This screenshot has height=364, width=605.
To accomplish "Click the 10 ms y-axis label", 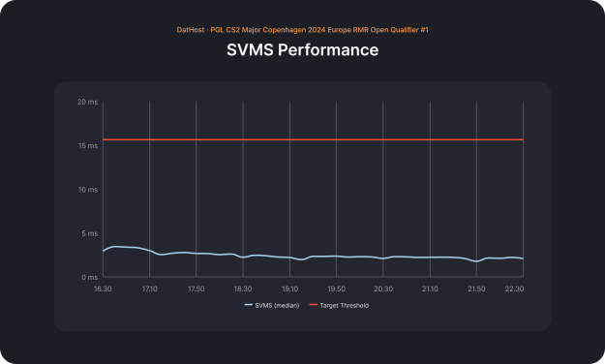I will click(x=88, y=190).
